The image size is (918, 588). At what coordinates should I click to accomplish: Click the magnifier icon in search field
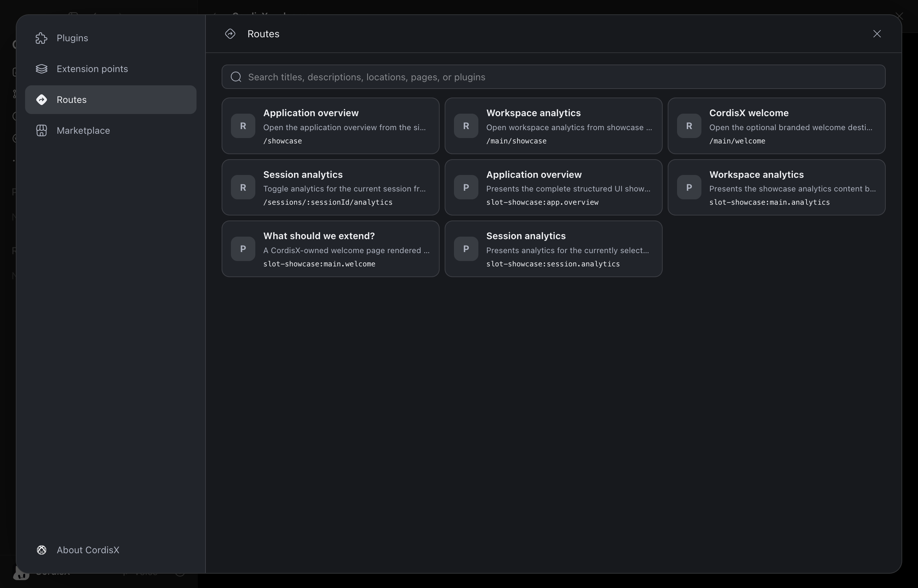click(x=236, y=77)
